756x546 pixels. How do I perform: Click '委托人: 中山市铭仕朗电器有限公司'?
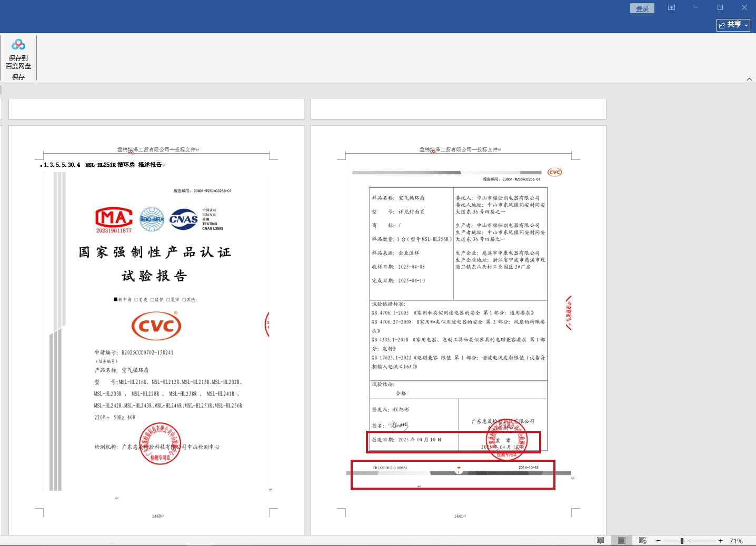(x=498, y=198)
